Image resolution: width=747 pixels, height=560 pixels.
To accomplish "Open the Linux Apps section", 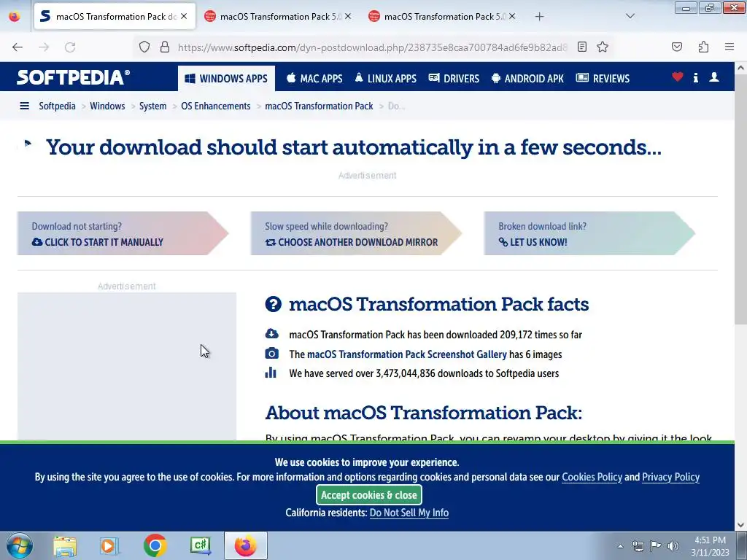I will [386, 79].
